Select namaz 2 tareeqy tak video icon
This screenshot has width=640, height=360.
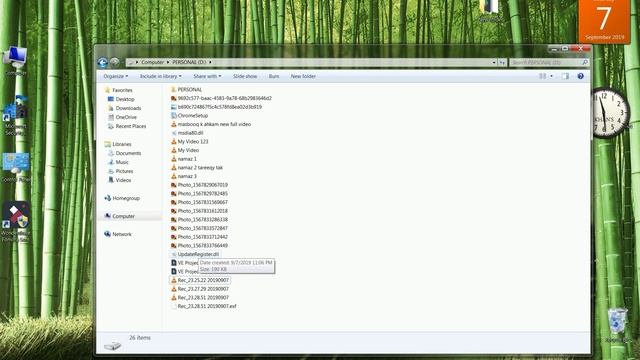[x=173, y=168]
